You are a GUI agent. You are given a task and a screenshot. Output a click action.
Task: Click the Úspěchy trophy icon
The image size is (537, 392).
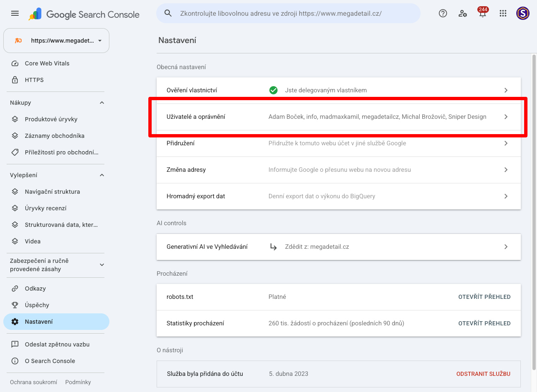[x=15, y=305]
